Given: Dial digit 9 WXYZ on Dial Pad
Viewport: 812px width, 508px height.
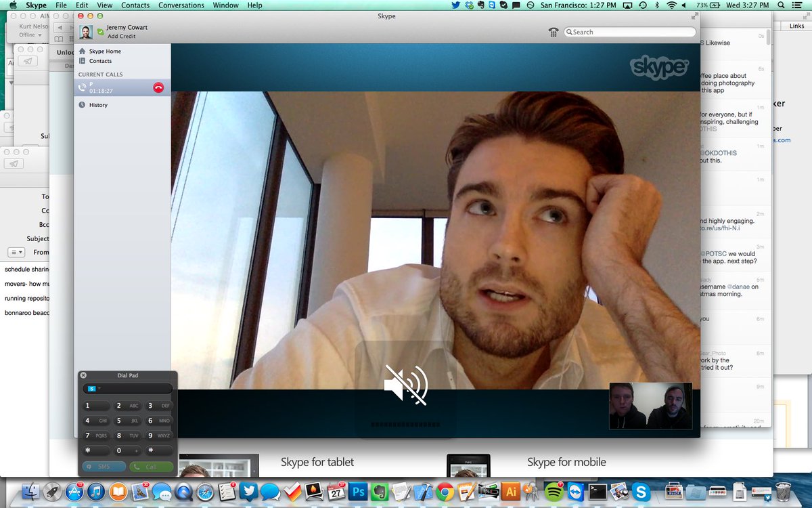Looking at the screenshot, I should tap(159, 436).
